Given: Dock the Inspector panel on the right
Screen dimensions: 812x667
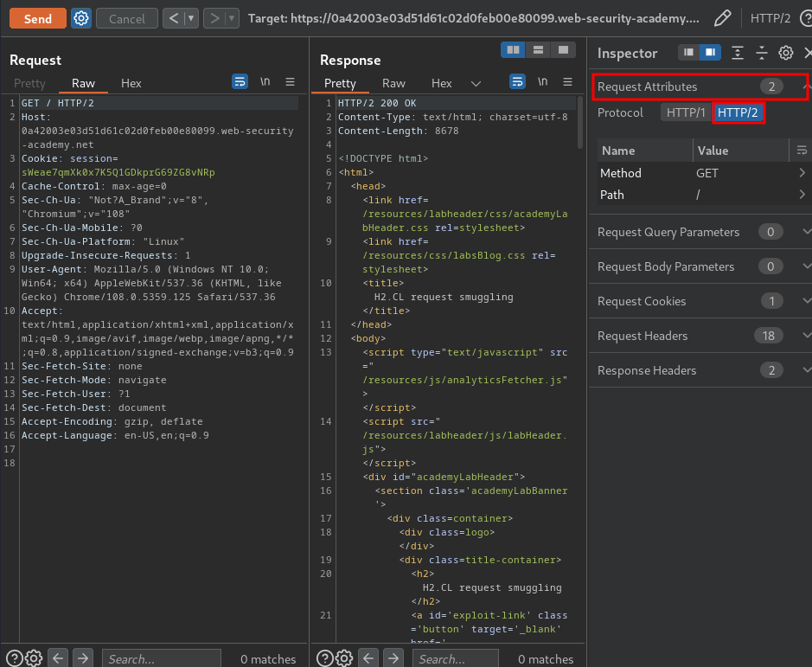Looking at the screenshot, I should [710, 53].
